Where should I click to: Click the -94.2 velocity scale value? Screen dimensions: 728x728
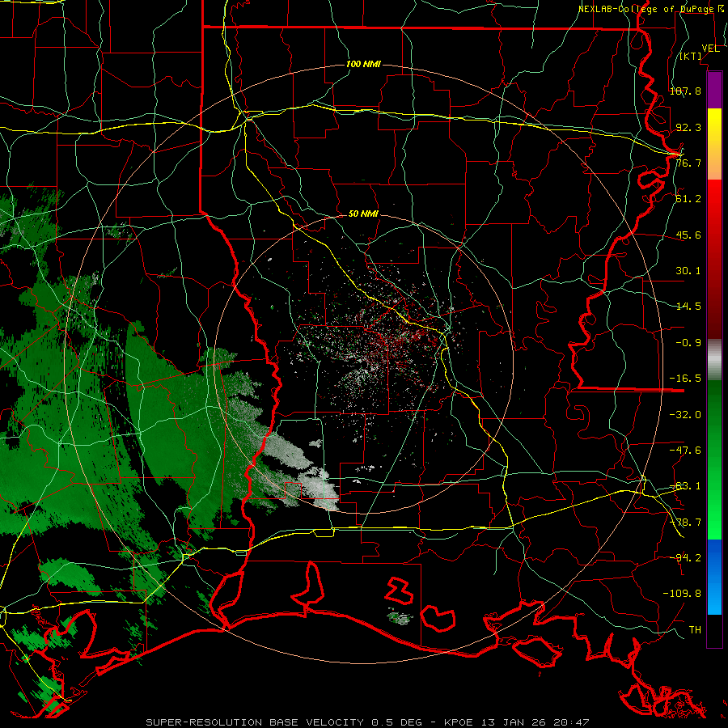pos(685,557)
